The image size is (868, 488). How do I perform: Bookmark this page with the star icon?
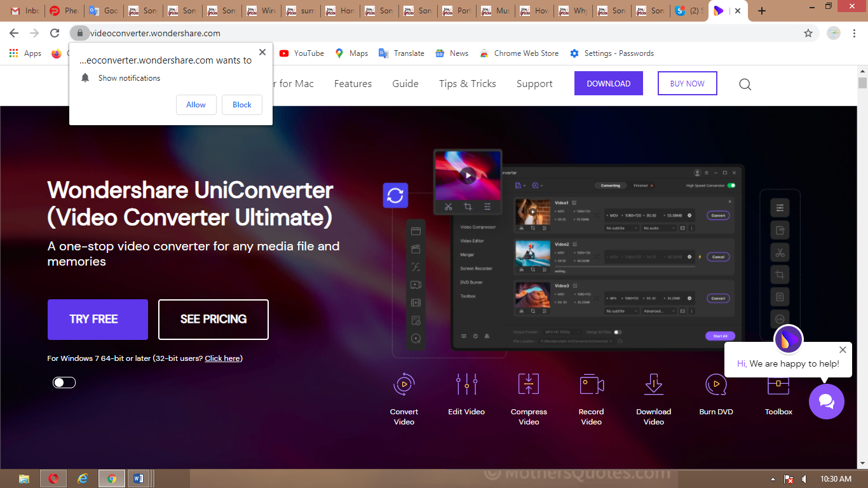click(808, 33)
